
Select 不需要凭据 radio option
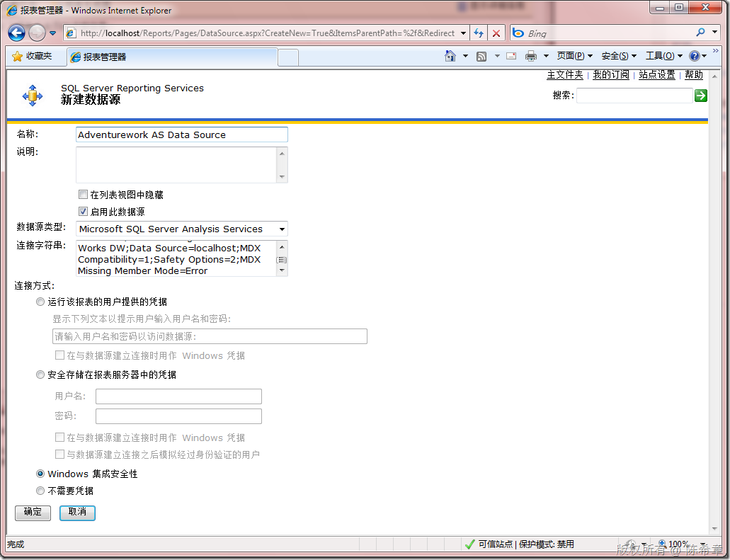(x=40, y=490)
